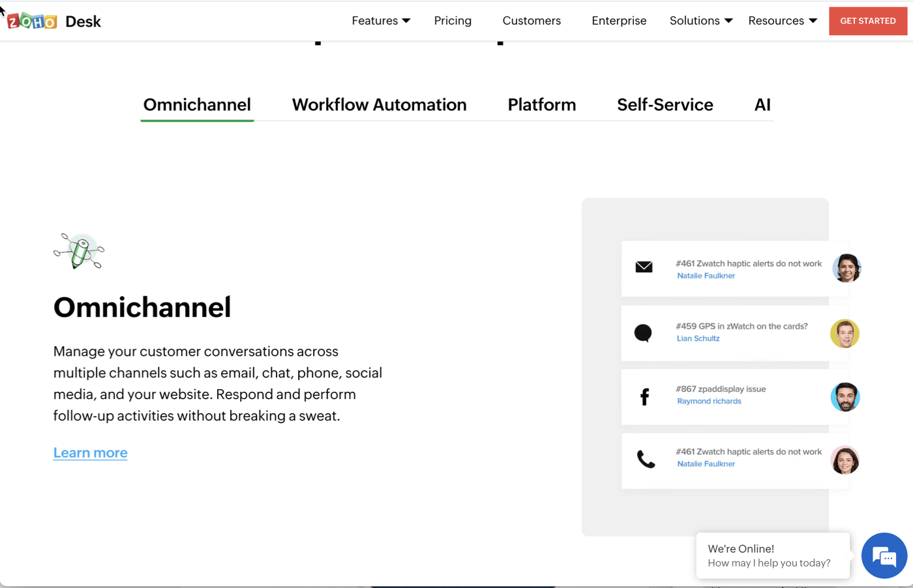
Task: Click the Resources dropdown arrow
Action: (813, 21)
